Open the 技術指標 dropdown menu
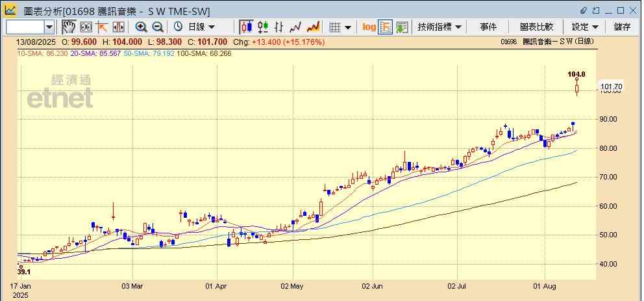The height and width of the screenshot is (301, 644). pos(440,27)
